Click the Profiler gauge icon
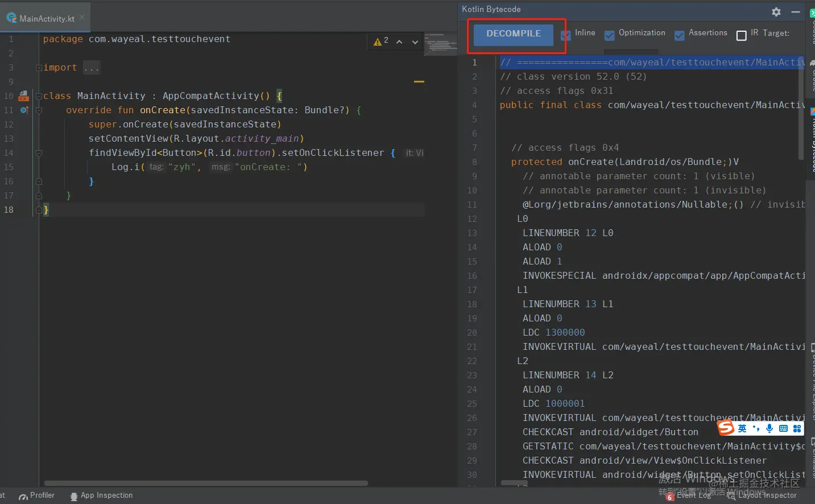The height and width of the screenshot is (504, 815). (x=23, y=497)
